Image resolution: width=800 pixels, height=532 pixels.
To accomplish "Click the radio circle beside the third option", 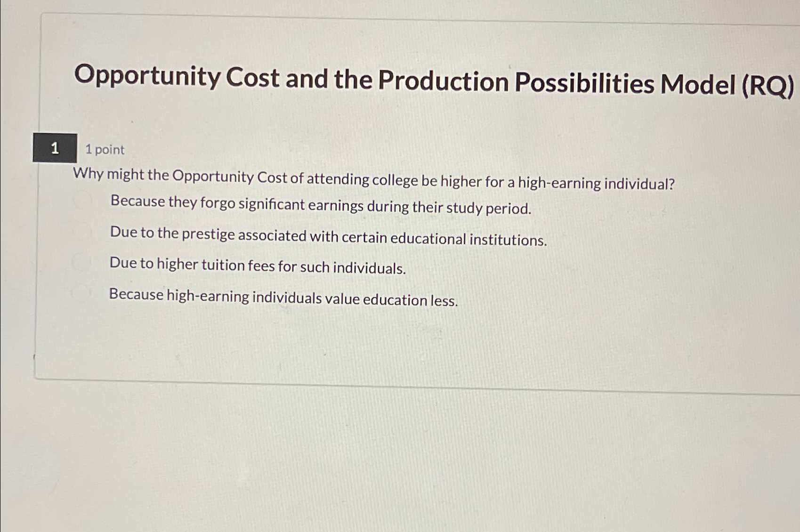I will [x=82, y=261].
